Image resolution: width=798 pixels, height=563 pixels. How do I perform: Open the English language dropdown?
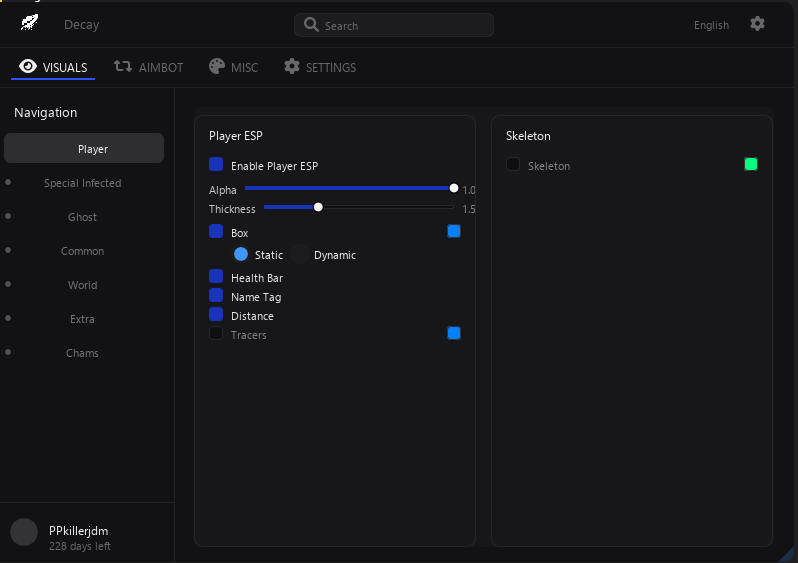point(711,25)
